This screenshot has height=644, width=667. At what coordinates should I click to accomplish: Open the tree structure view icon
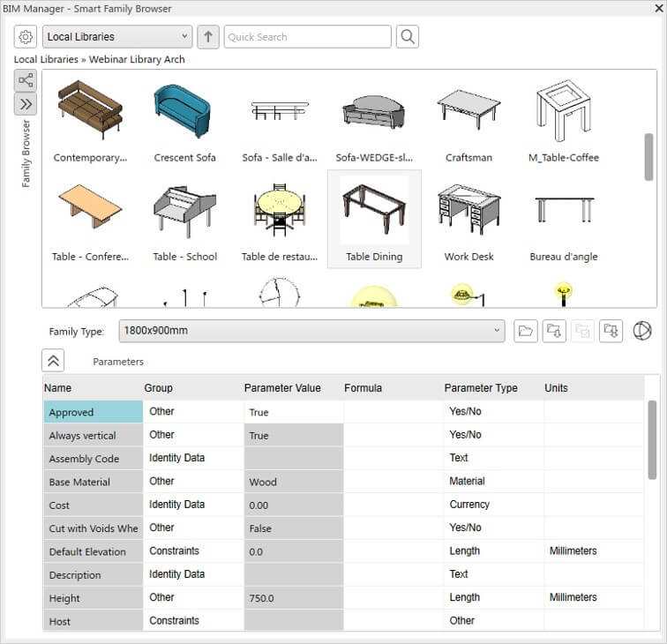pos(26,80)
